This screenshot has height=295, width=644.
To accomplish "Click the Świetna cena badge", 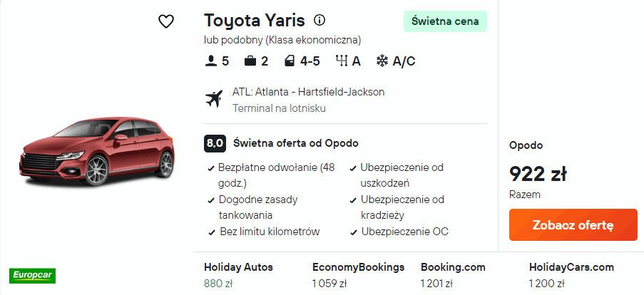I will coord(445,21).
